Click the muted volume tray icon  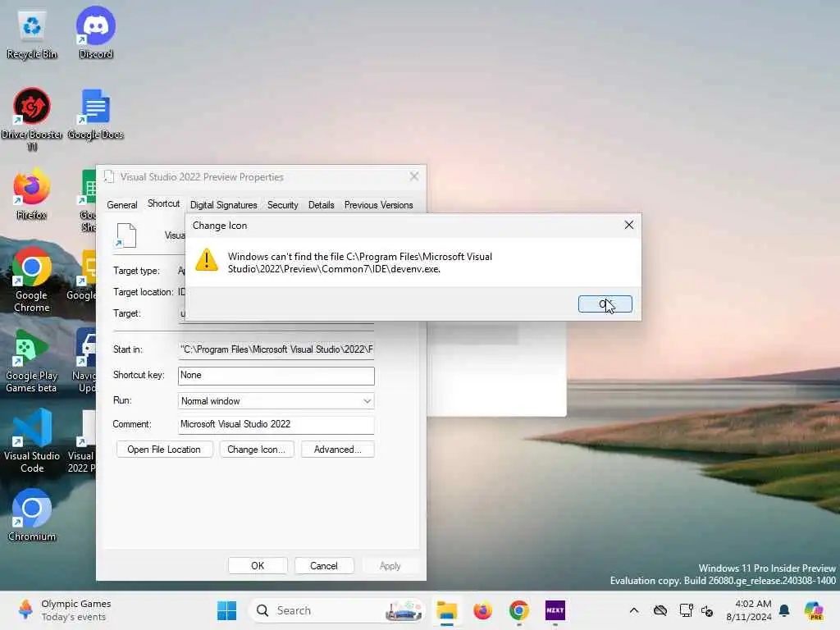click(707, 610)
